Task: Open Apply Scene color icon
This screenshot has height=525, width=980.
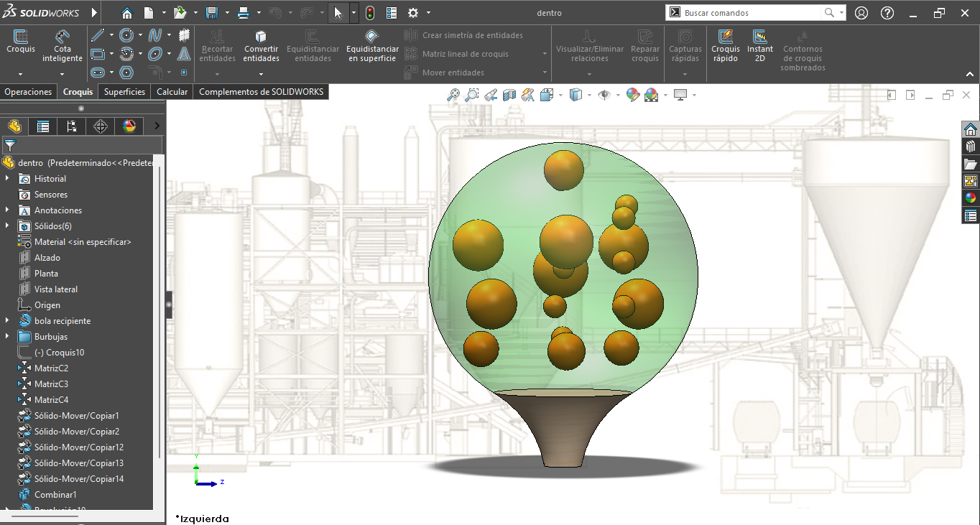Action: tap(651, 95)
